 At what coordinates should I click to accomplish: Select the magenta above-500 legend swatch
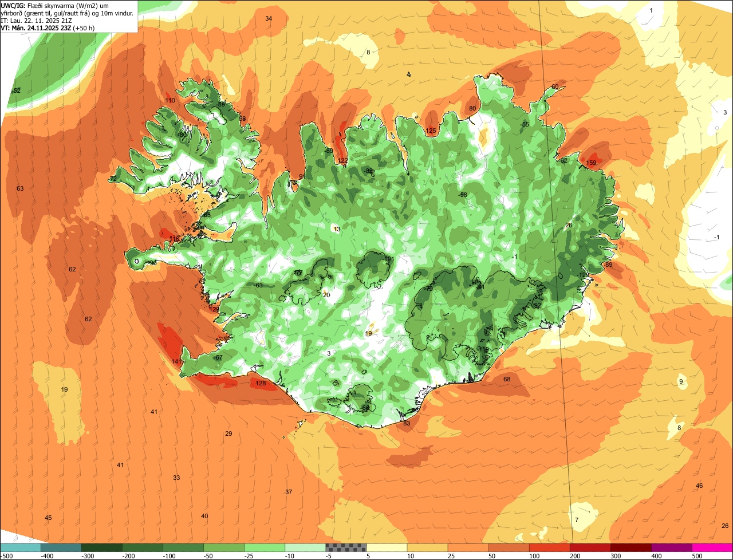(x=712, y=547)
